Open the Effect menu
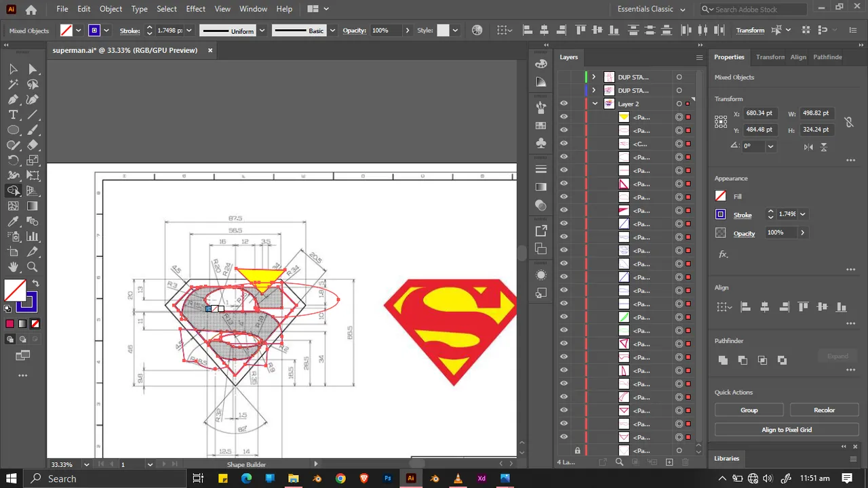 tap(195, 9)
